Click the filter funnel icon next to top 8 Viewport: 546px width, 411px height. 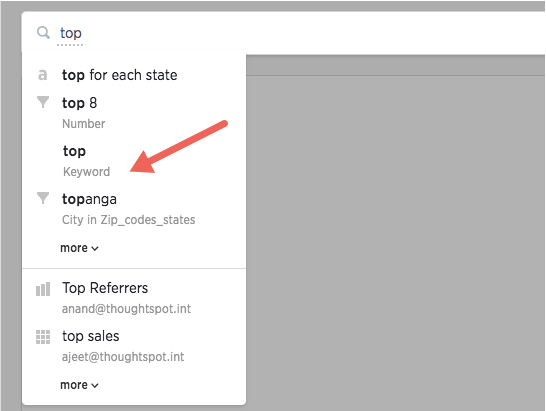43,102
